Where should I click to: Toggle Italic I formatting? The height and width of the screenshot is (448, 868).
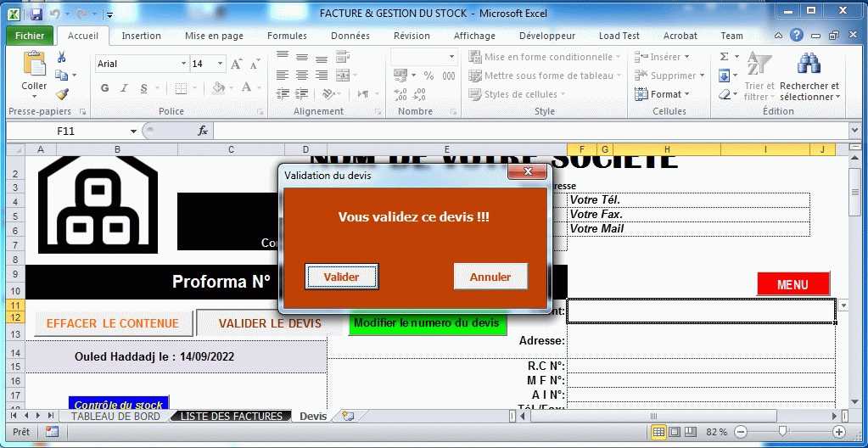click(124, 88)
